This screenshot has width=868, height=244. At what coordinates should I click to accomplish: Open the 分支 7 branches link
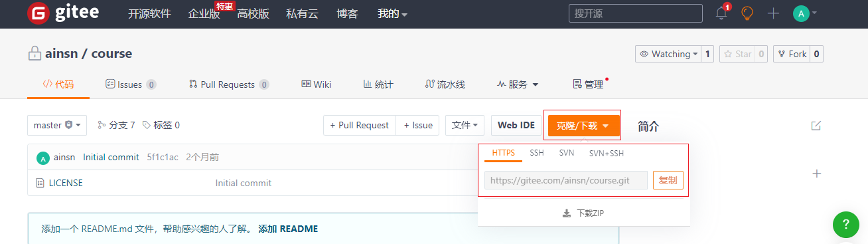(116, 125)
